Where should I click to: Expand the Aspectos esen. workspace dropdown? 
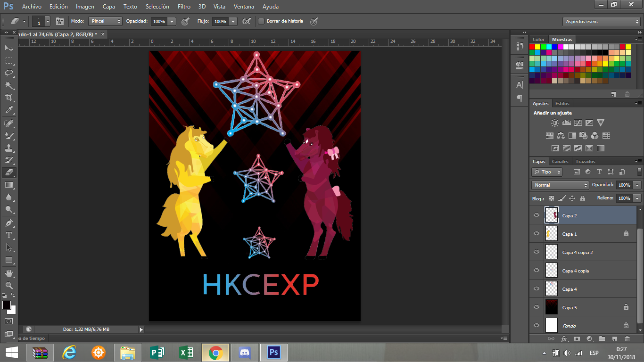(601, 22)
